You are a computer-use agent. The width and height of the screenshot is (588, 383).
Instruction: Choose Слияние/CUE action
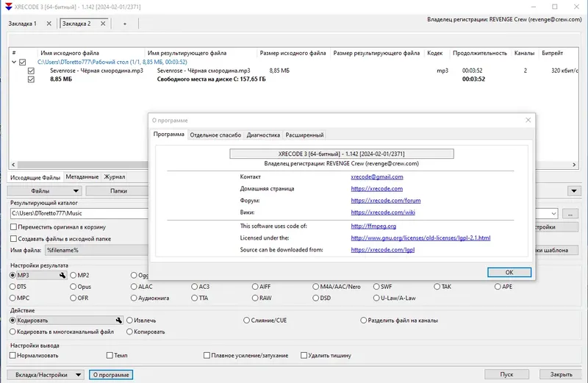(x=246, y=321)
